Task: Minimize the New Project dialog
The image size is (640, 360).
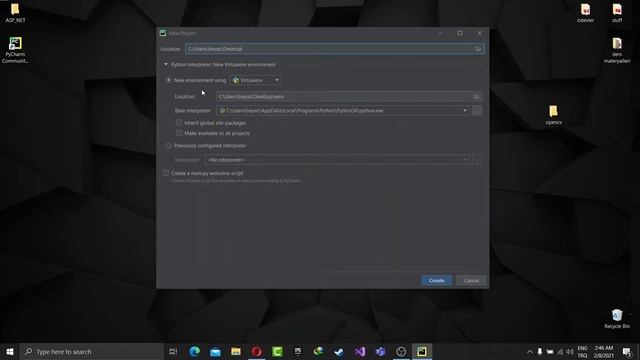Action: click(441, 33)
